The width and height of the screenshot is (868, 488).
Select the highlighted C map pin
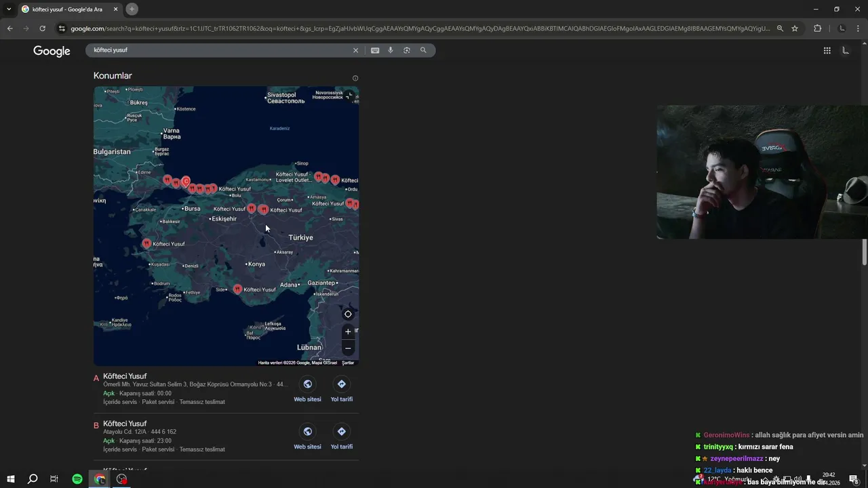(x=186, y=181)
